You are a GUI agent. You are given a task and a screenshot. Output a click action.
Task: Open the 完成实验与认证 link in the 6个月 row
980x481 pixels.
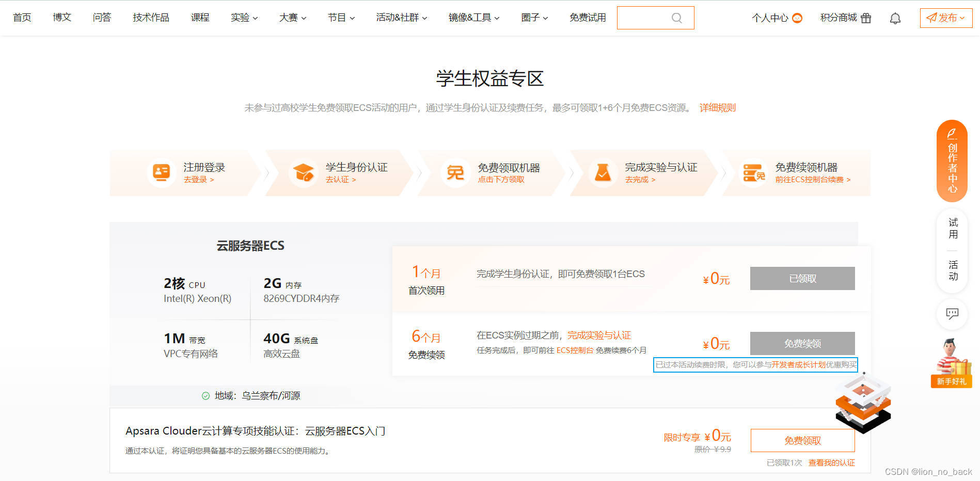599,335
